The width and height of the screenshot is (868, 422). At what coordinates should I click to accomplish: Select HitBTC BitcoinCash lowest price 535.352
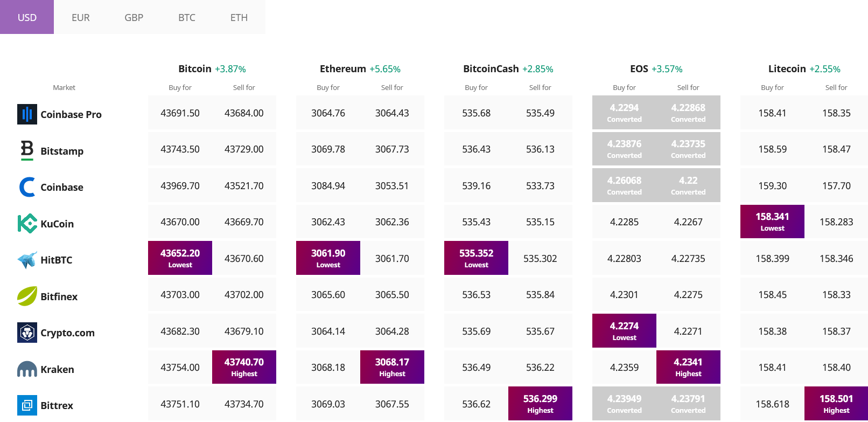476,258
